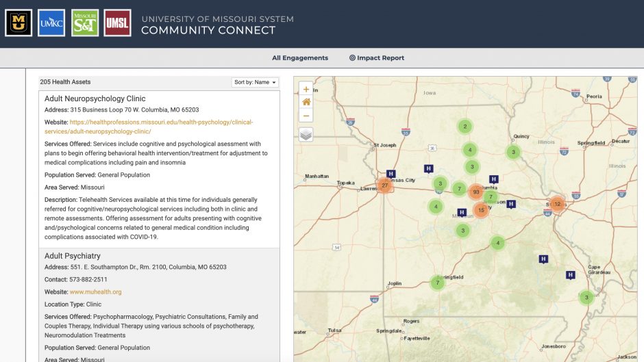
Task: Reset map to home extent
Action: pos(306,102)
